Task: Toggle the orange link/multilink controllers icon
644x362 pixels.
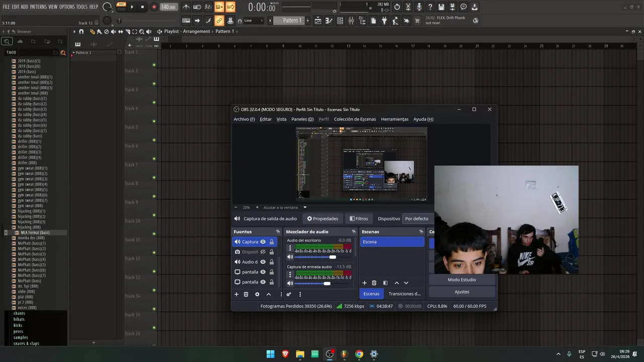Action: click(x=219, y=21)
